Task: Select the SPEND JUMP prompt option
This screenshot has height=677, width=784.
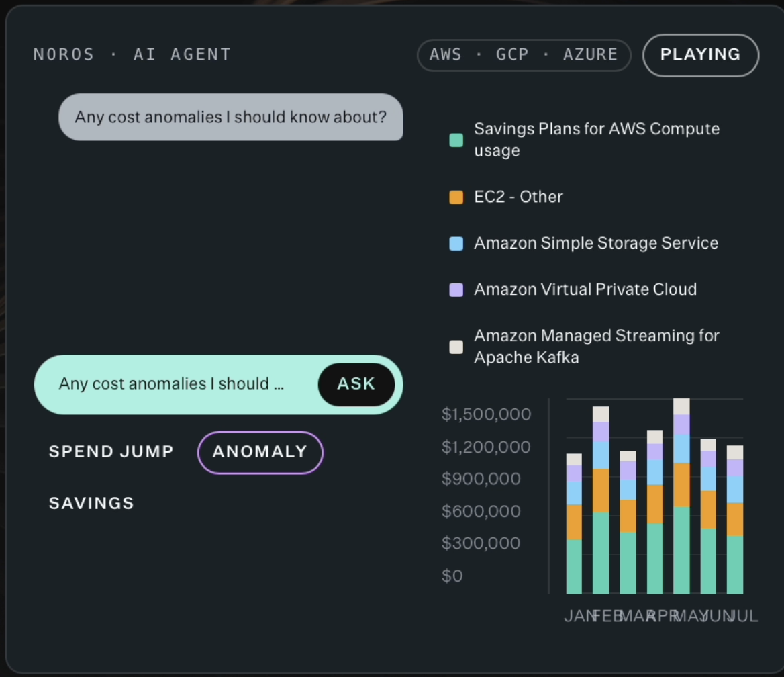Action: click(x=111, y=452)
